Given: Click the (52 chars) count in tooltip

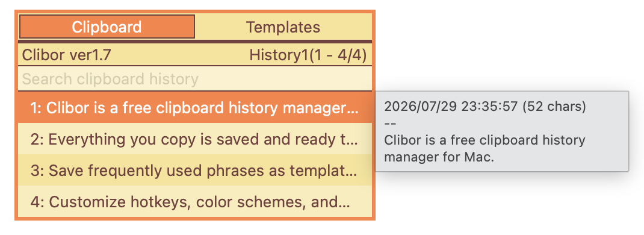Looking at the screenshot, I should pos(554,107).
